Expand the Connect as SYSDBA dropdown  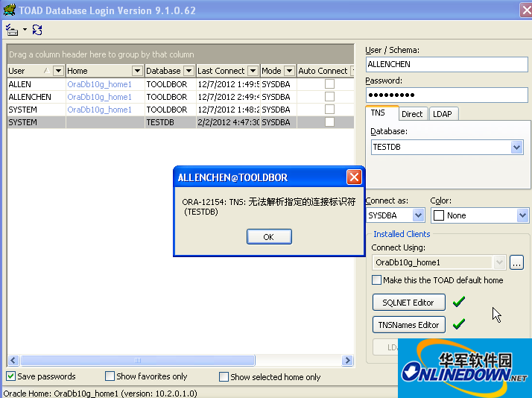(418, 215)
